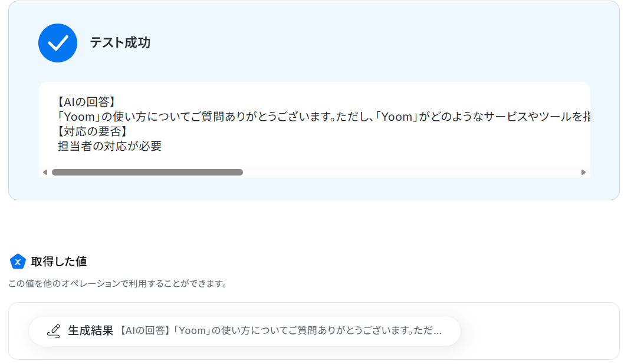Click the テスト成功 heading text
This screenshot has width=644, height=364.
click(120, 42)
